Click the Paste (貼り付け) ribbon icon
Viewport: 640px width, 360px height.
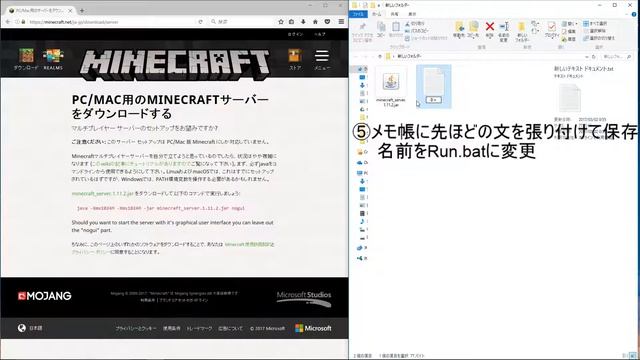pos(396,30)
